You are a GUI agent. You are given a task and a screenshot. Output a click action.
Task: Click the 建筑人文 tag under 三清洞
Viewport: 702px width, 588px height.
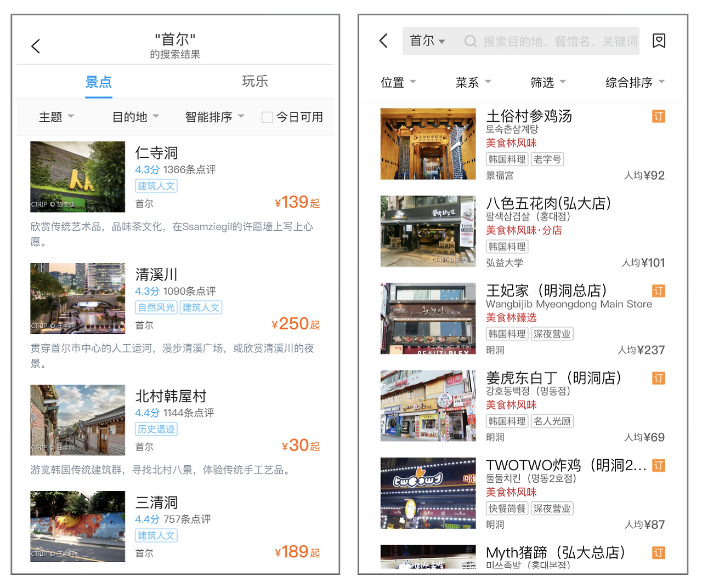point(156,535)
